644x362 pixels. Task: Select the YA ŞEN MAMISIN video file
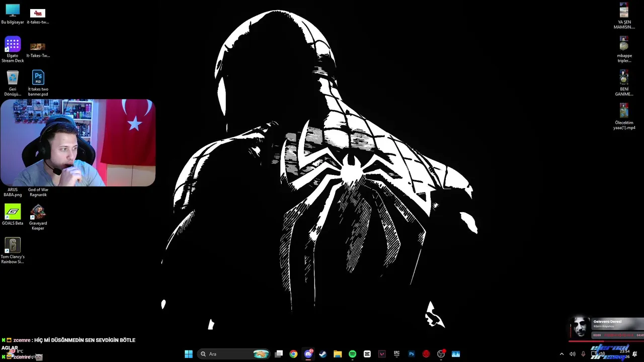[x=624, y=16]
